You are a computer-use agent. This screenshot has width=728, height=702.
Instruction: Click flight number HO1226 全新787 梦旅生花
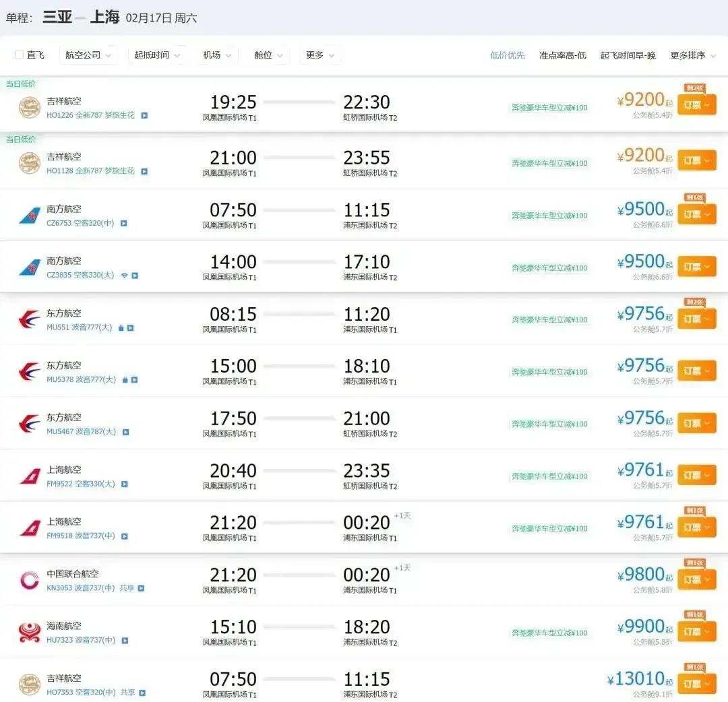[x=90, y=115]
